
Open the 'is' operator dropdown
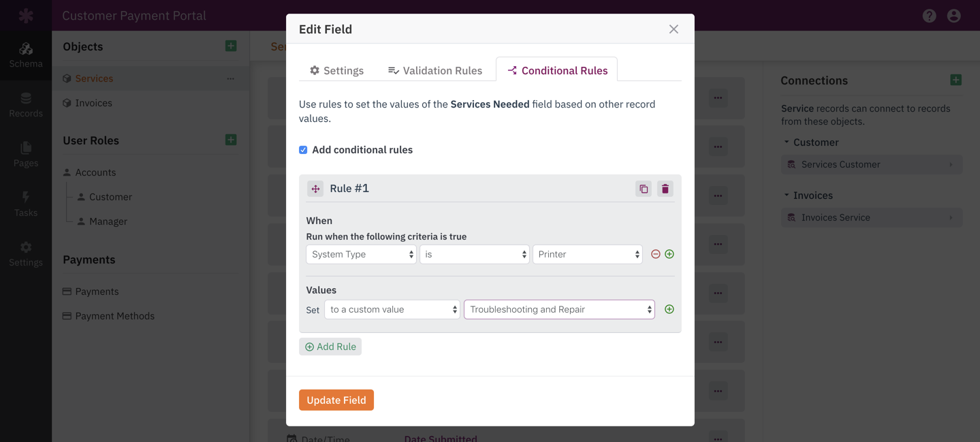(x=474, y=254)
